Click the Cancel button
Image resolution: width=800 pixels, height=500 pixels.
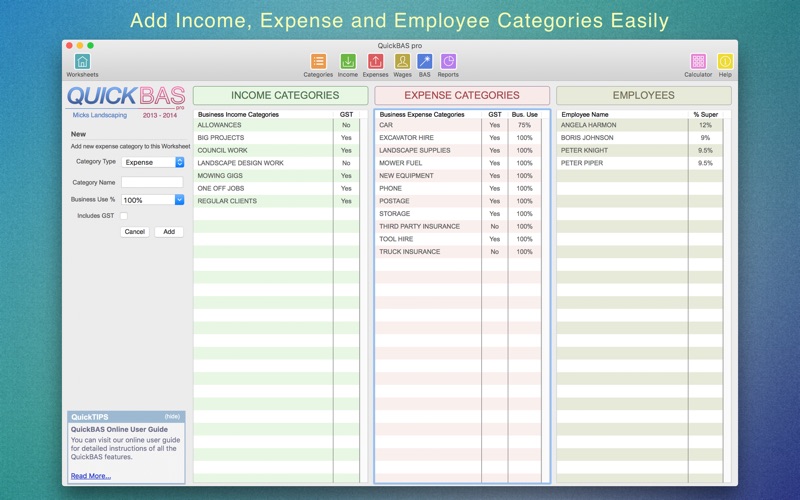tap(135, 232)
